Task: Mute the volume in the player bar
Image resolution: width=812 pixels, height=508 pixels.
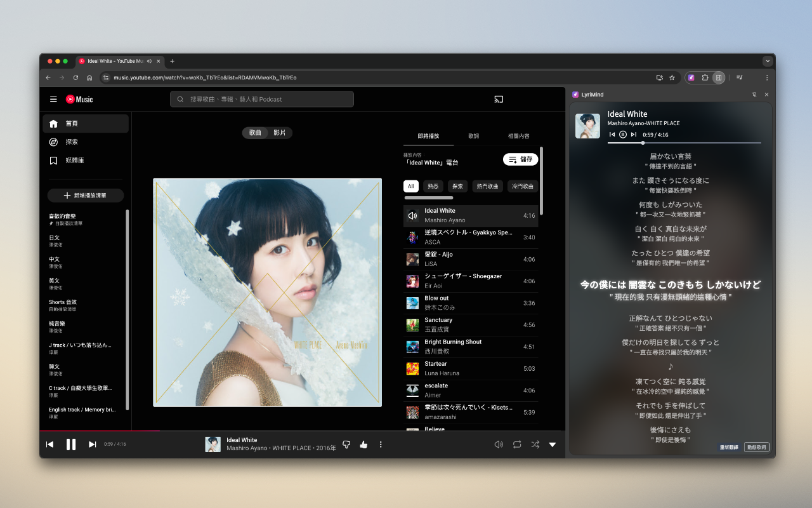Action: pos(499,444)
